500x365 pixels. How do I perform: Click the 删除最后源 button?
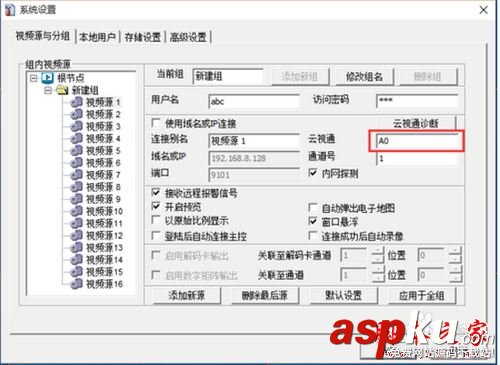tap(265, 296)
